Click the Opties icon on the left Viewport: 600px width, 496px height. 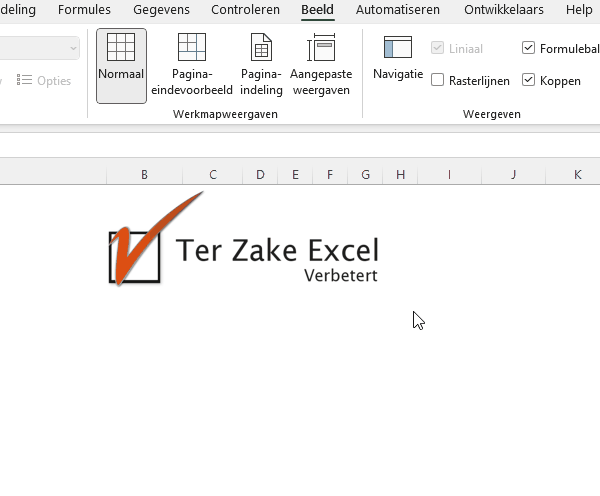tap(25, 80)
